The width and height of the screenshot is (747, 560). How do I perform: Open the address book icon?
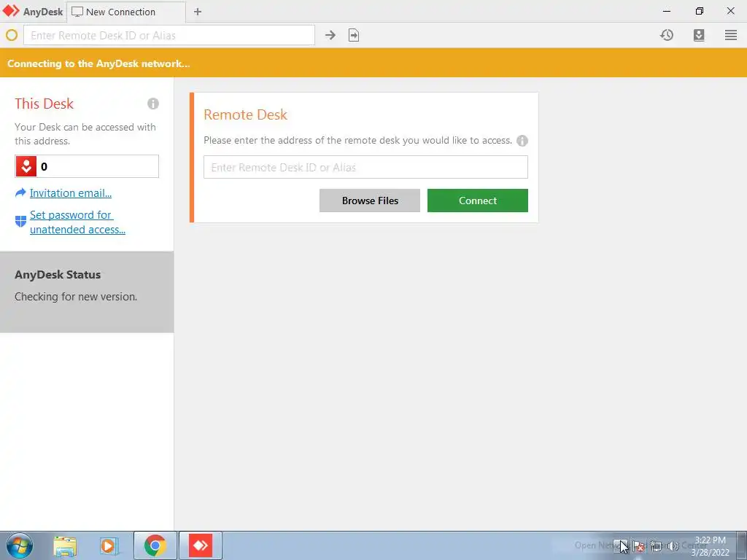pos(699,35)
